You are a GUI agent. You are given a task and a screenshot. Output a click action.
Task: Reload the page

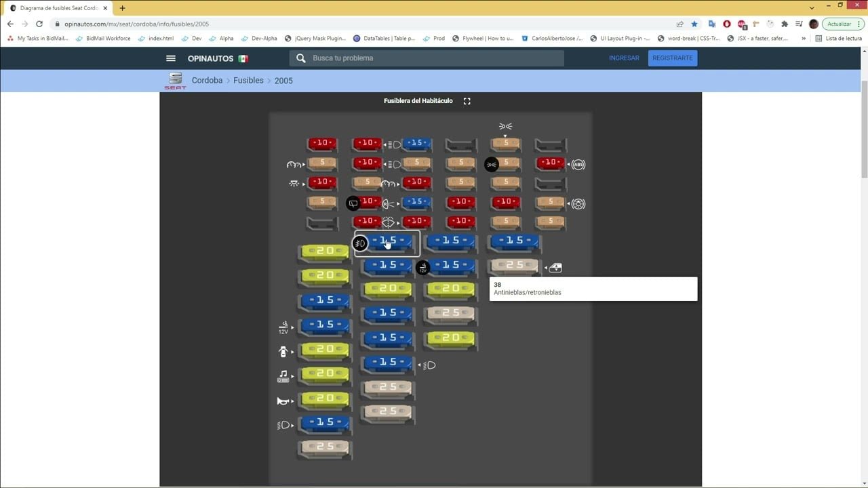(39, 24)
